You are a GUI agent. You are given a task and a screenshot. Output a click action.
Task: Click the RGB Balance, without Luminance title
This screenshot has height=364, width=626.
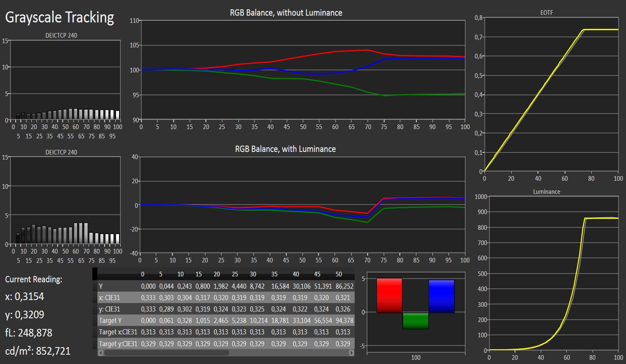click(x=286, y=13)
